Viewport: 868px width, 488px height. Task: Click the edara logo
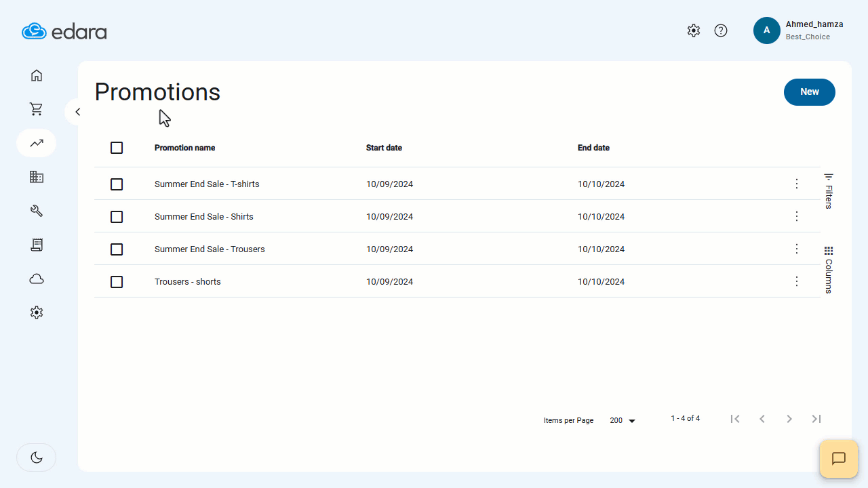tap(64, 31)
